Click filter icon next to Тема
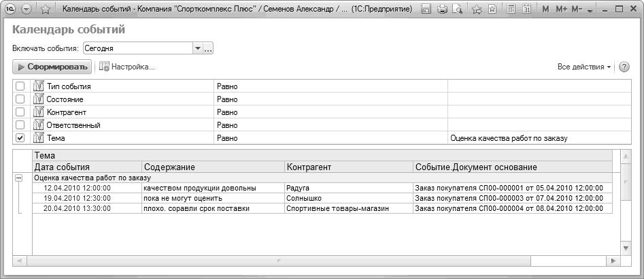644x279 pixels. pos(38,138)
